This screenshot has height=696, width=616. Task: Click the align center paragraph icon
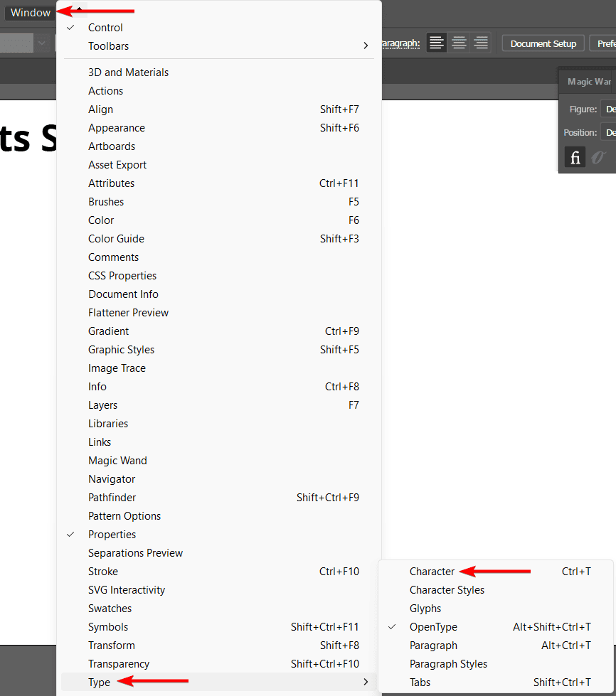459,43
